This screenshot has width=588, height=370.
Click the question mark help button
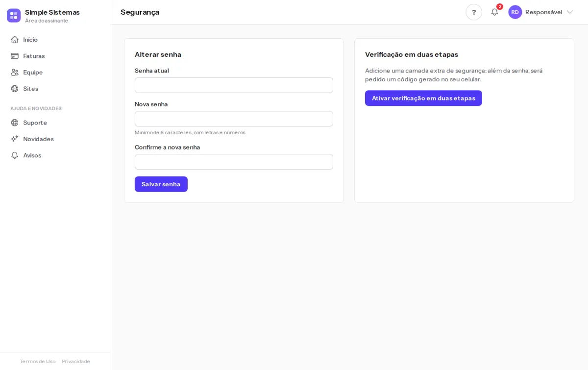[x=474, y=12]
